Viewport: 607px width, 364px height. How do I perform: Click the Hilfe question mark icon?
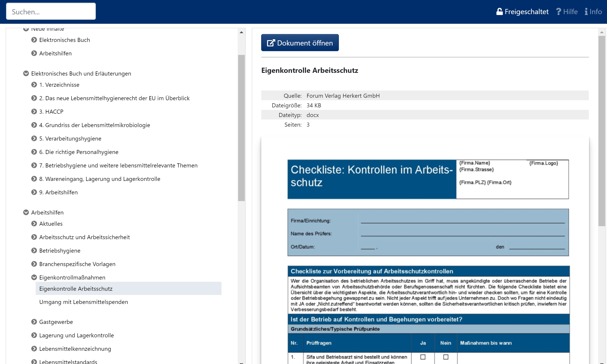558,11
